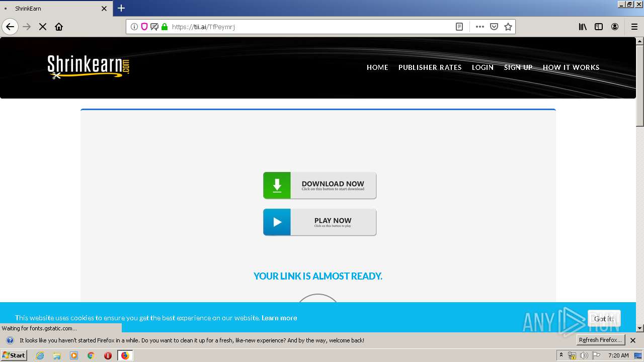Click the Refresh Firefox… button
Viewport: 644px width, 362px height.
click(x=601, y=340)
